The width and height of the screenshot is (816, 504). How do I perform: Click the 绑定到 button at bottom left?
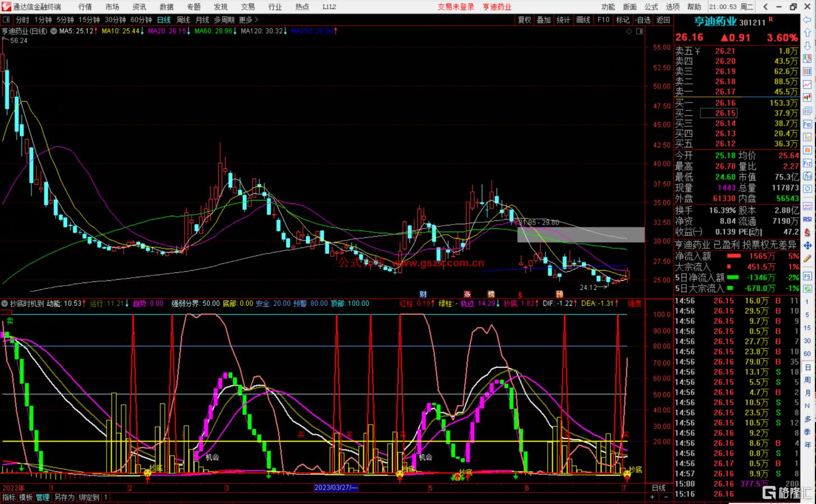pos(89,497)
